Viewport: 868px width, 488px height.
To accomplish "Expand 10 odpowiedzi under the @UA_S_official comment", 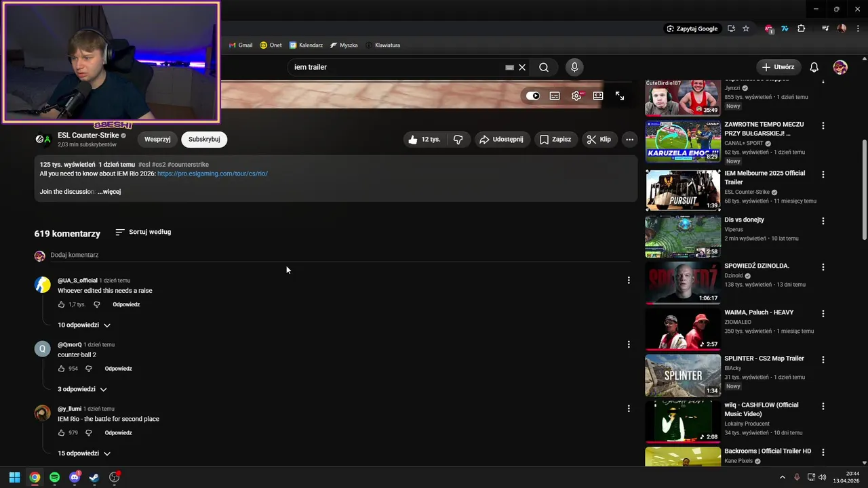I will coord(84,325).
